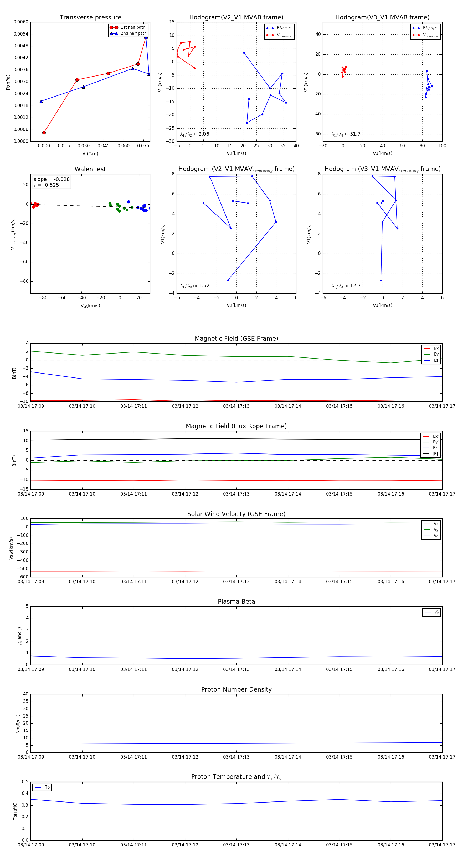This screenshot has height=868, width=473.
Task: Click the lowest red circle marker in Transverse pressure
Action: 44,133
